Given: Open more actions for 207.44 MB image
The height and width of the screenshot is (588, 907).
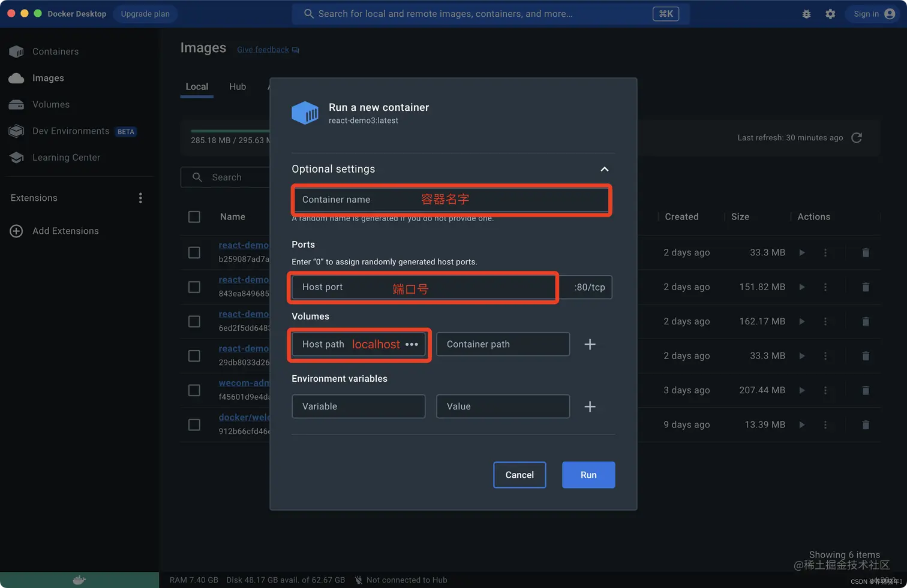Looking at the screenshot, I should (825, 390).
